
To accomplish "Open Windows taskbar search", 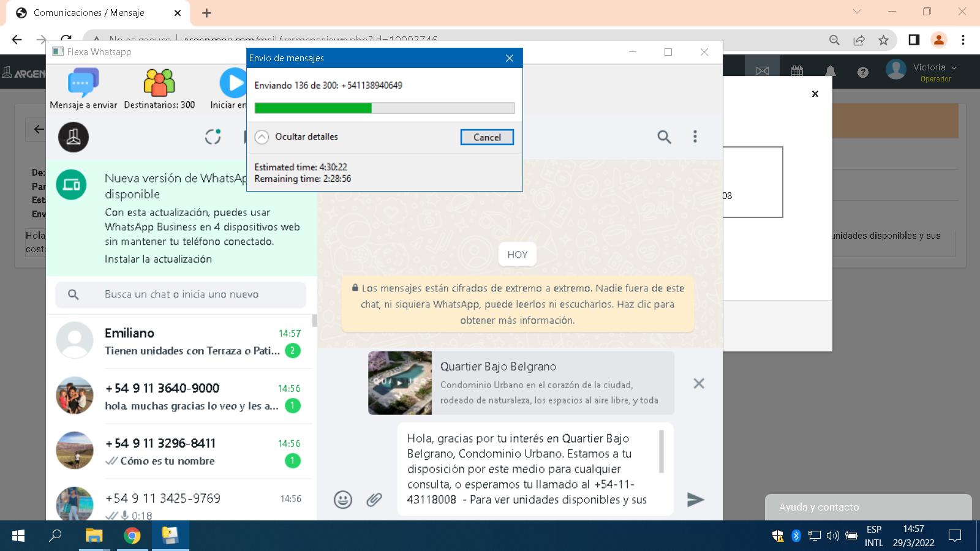I will (55, 536).
